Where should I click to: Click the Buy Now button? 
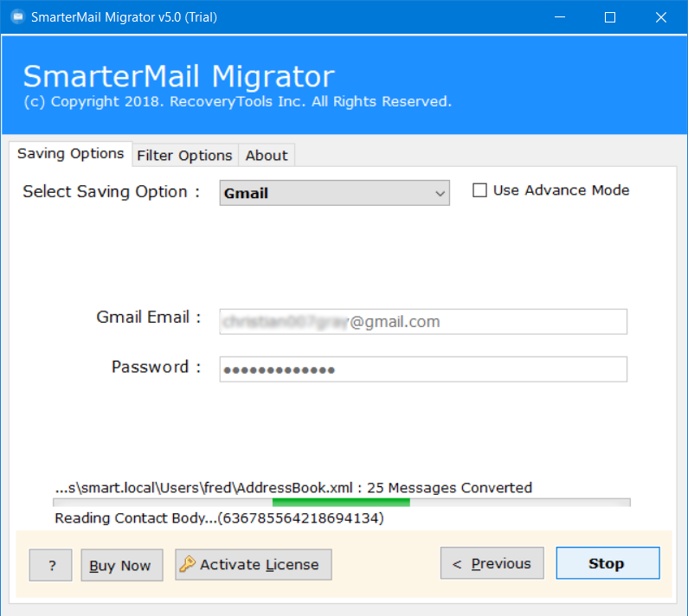tap(122, 565)
